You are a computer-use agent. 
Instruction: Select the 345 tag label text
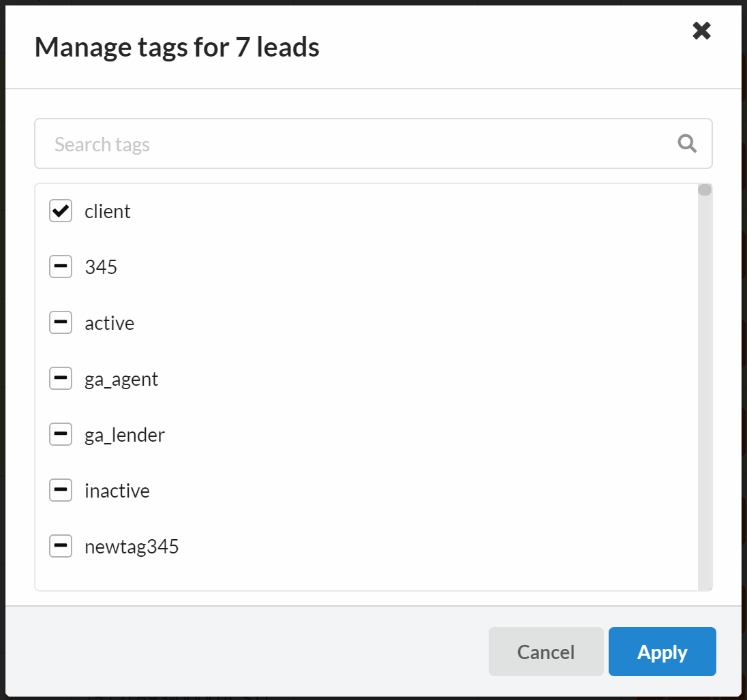pyautogui.click(x=100, y=267)
